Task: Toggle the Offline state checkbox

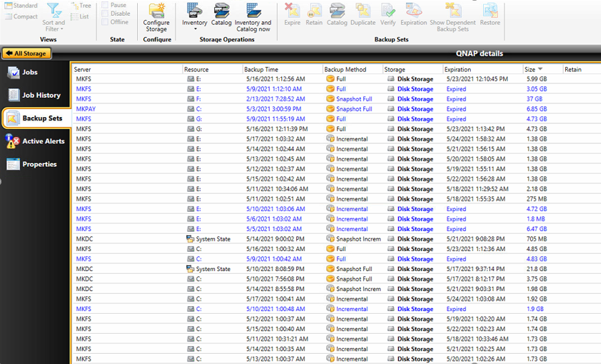Action: pos(105,21)
